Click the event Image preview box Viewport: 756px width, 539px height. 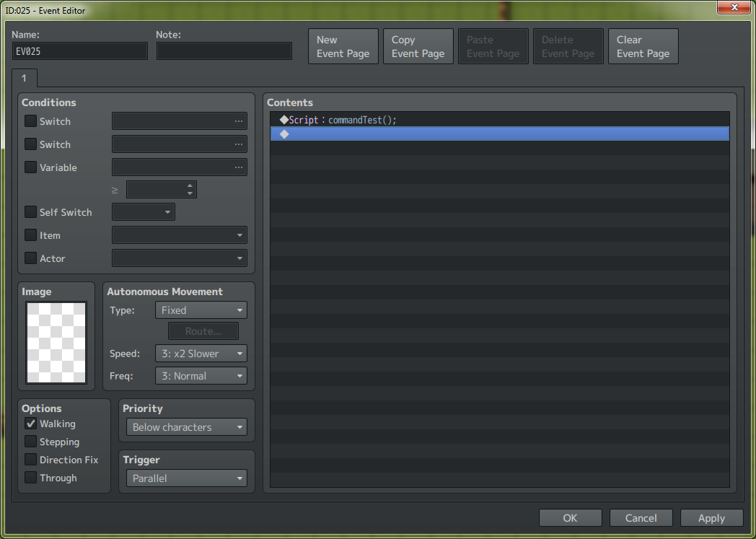56,343
